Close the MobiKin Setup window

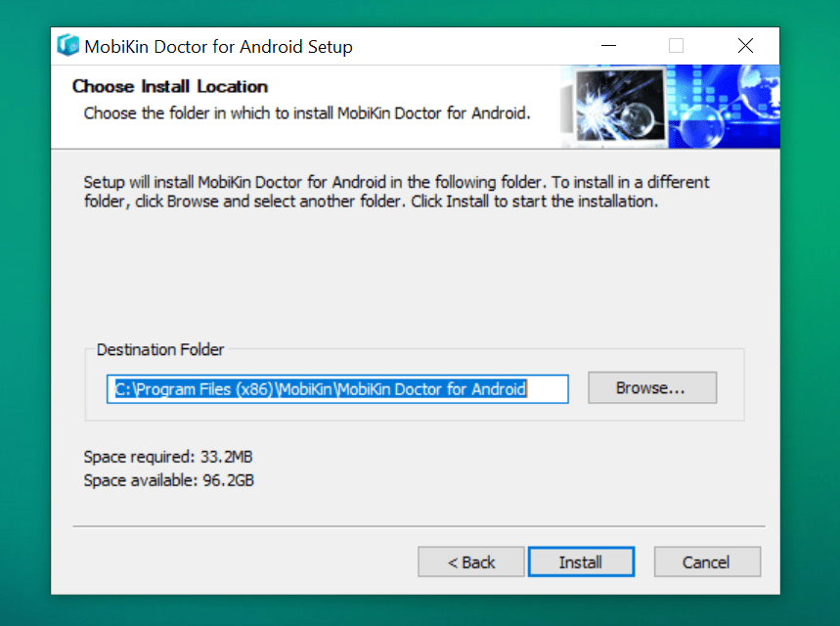pyautogui.click(x=745, y=46)
